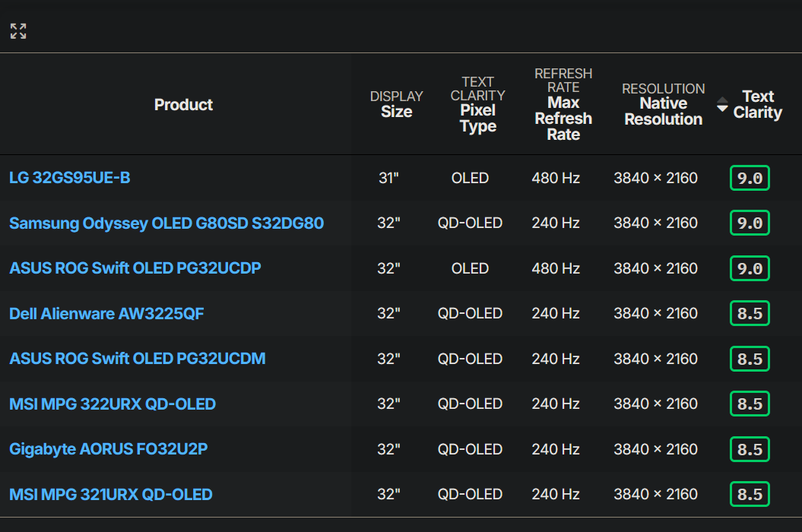Click 240 Hz in the ASUS PG32UCDM row
The width and height of the screenshot is (802, 532).
pos(556,359)
